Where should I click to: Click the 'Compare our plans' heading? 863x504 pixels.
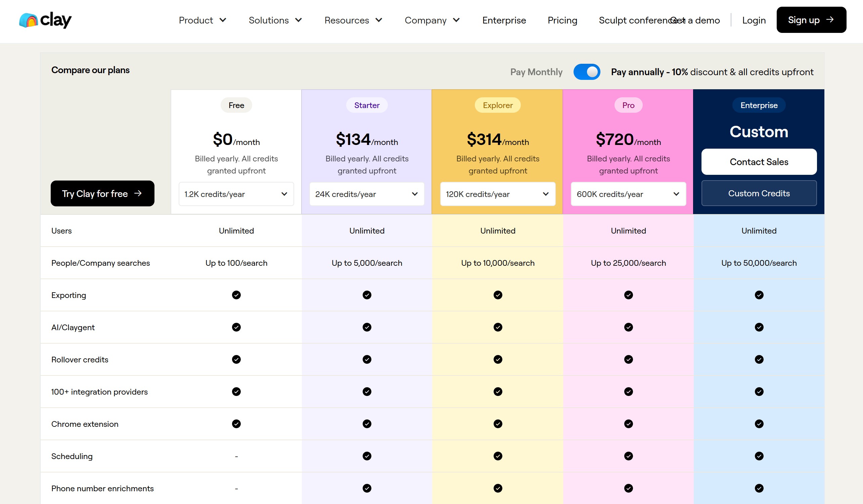pos(90,70)
